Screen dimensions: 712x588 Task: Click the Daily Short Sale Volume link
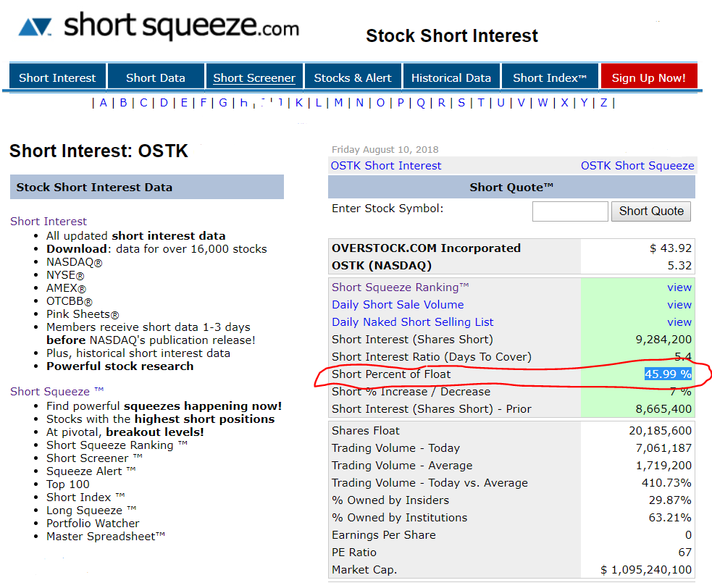(x=398, y=305)
